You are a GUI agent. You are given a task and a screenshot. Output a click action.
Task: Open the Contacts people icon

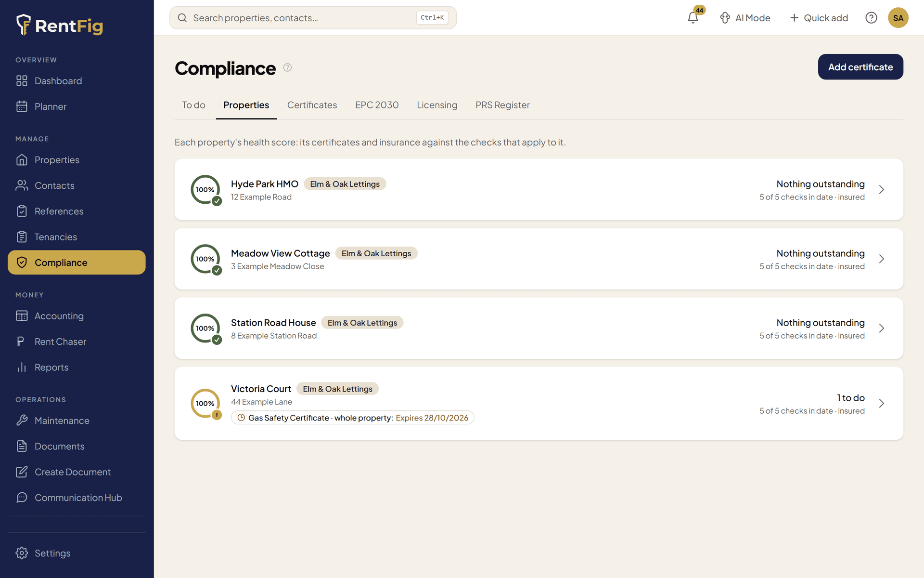[x=22, y=185]
